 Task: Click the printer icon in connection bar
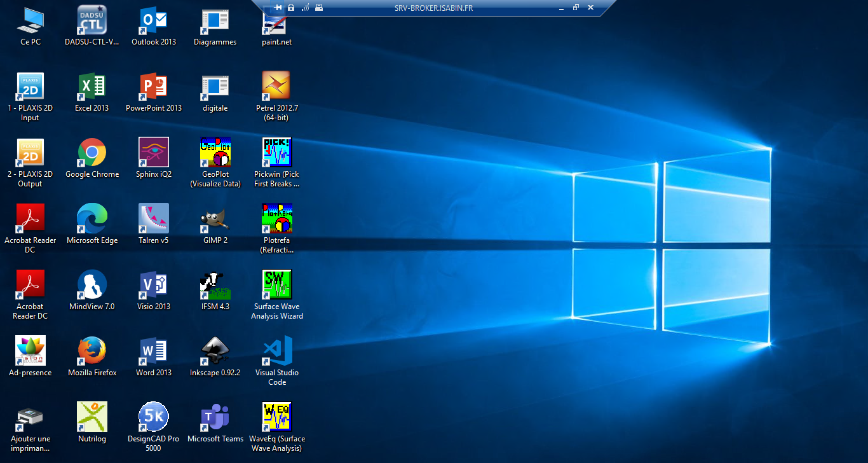point(319,8)
